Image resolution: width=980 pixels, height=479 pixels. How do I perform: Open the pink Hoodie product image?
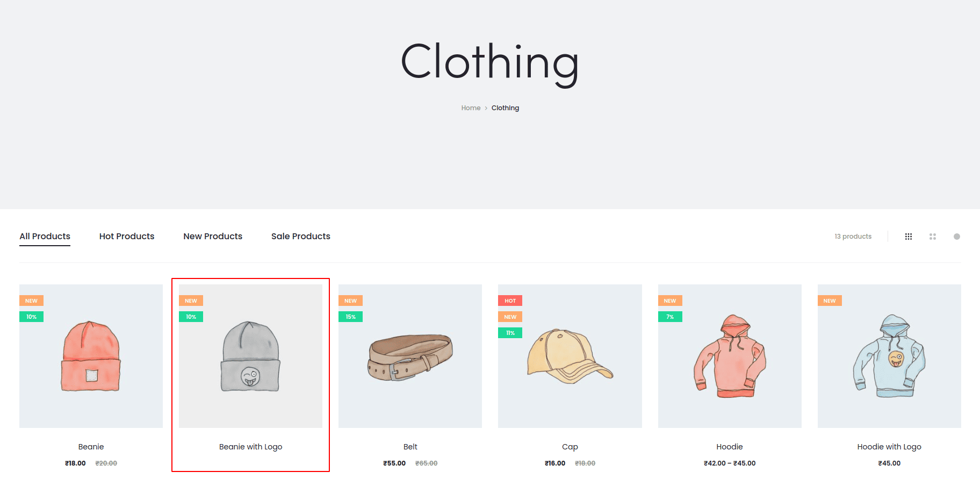click(x=729, y=356)
